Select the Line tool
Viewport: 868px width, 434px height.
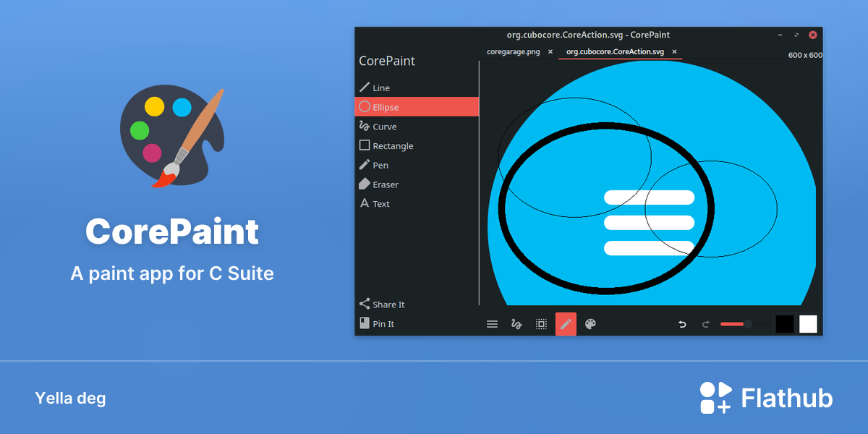(417, 88)
